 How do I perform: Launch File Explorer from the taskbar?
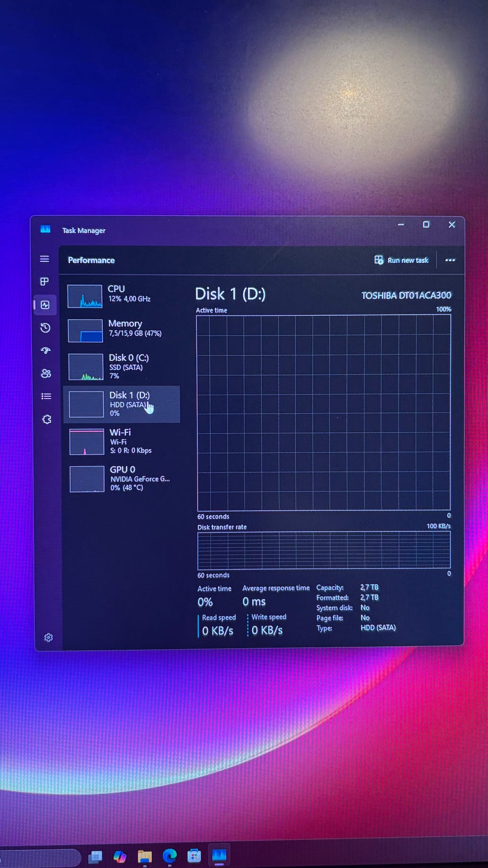click(145, 857)
